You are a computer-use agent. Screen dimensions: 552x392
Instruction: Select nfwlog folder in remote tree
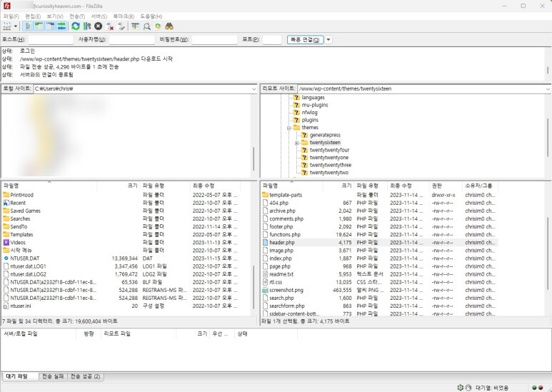tap(309, 113)
